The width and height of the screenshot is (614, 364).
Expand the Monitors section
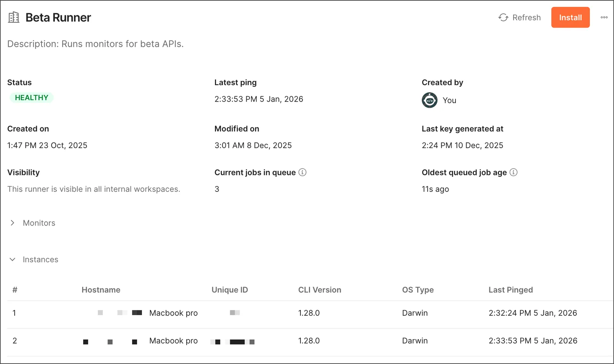(13, 223)
